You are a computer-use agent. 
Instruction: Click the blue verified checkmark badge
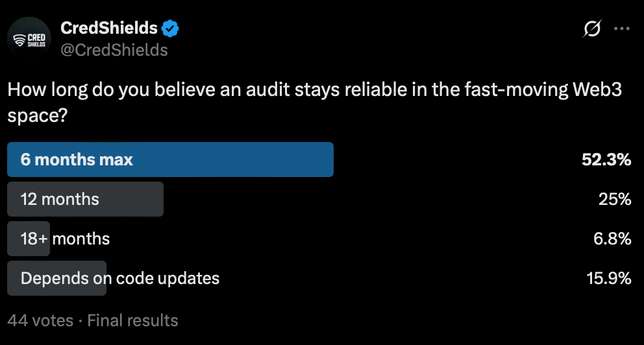(x=171, y=29)
